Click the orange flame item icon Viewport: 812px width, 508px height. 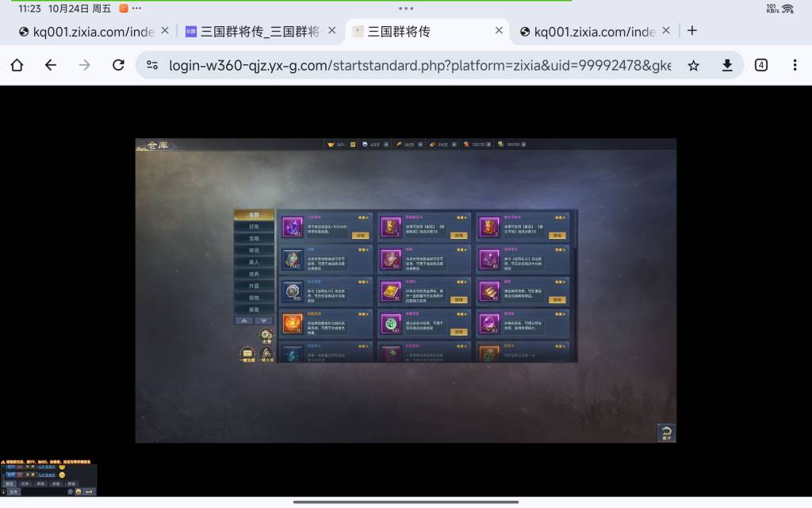(293, 323)
